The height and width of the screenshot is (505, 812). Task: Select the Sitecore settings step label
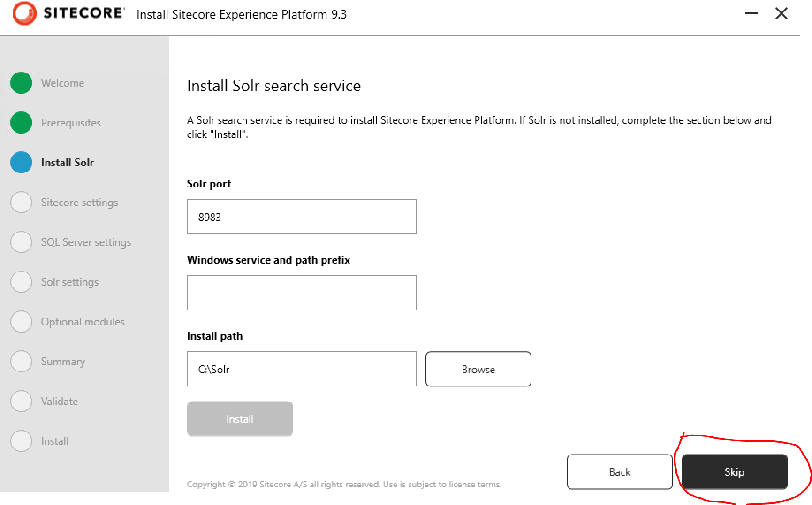[80, 203]
